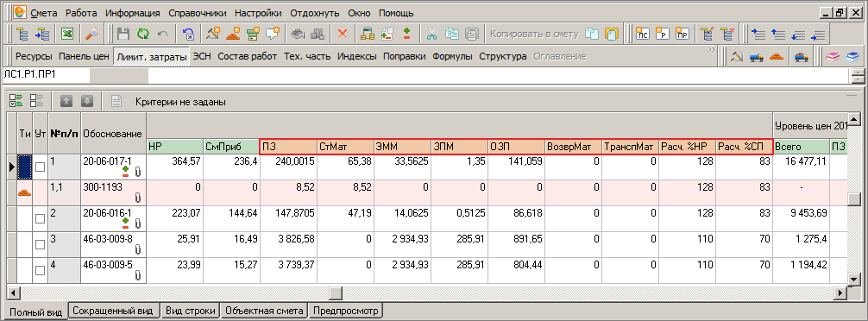This screenshot has width=868, height=321.
Task: Create a new ЛС item icon
Action: (x=642, y=35)
